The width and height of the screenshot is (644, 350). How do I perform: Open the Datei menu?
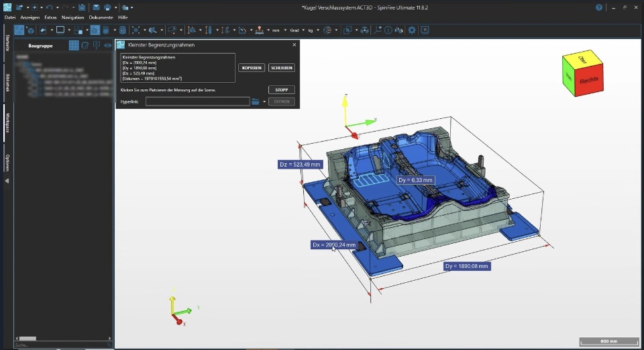pos(10,17)
